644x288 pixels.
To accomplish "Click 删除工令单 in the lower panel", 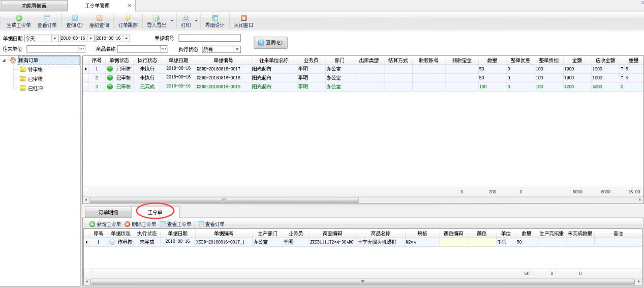I will click(140, 224).
